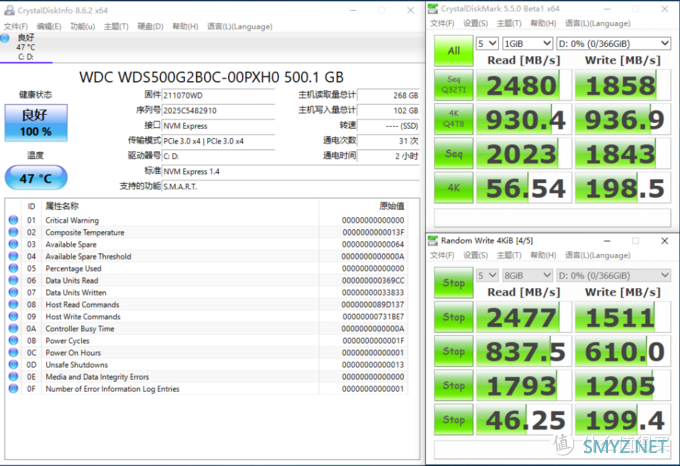Stop test beside 46.25 read result

(x=454, y=420)
